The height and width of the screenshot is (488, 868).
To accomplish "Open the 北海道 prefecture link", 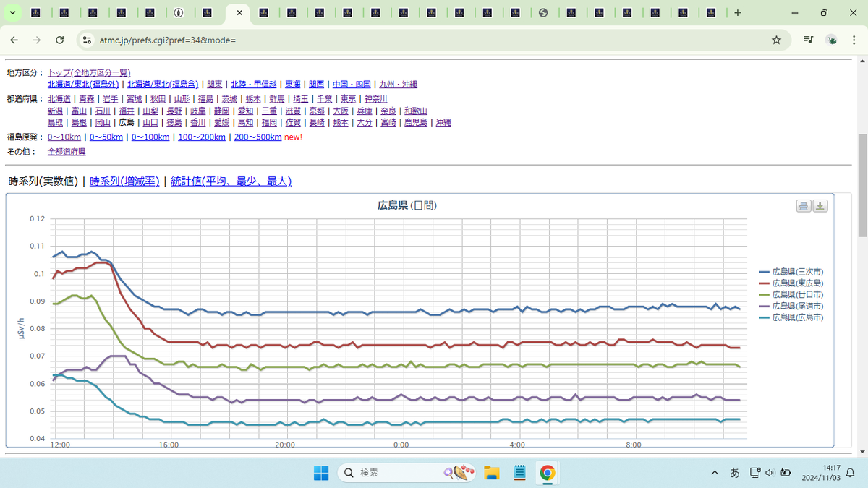I will 59,99.
